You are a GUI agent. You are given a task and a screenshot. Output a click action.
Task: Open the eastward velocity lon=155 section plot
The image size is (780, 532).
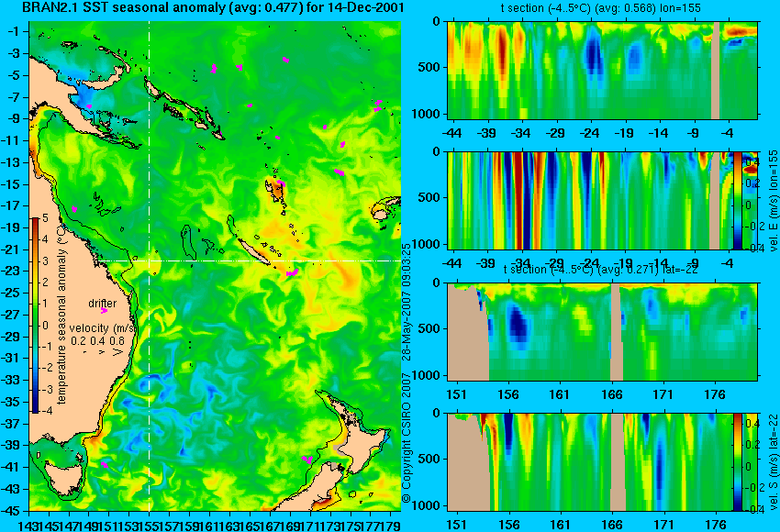pyautogui.click(x=590, y=200)
